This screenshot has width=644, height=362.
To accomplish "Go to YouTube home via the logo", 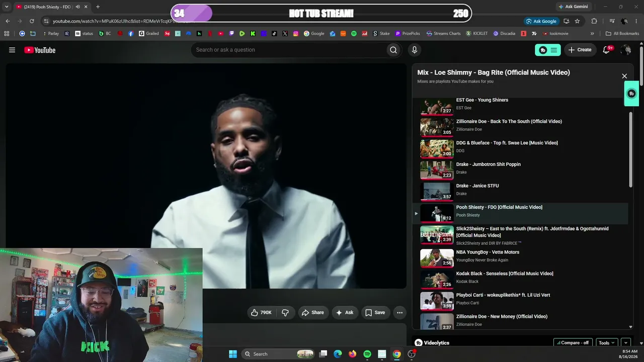I will click(40, 50).
